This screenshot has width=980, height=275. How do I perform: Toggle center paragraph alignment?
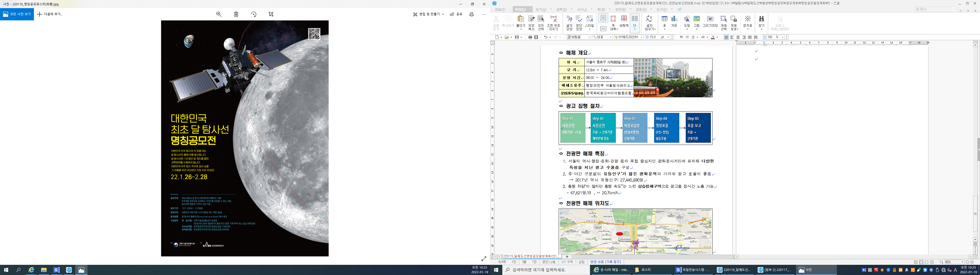click(738, 37)
